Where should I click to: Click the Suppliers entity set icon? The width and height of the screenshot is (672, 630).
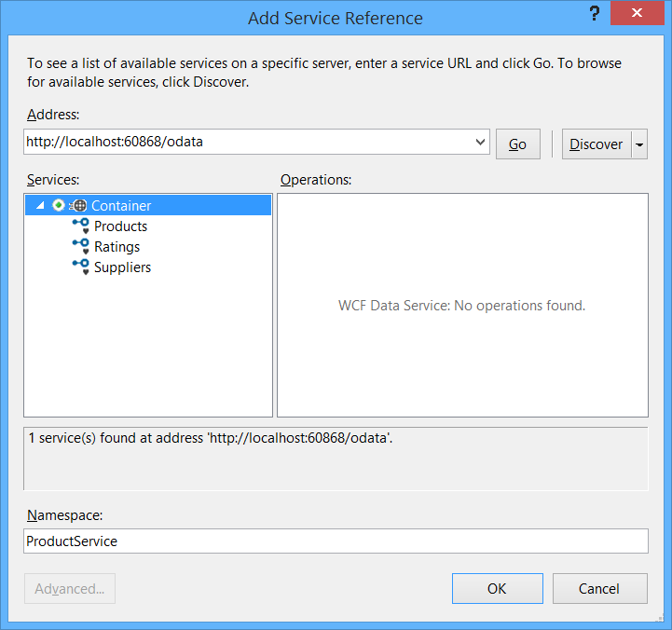tap(80, 267)
